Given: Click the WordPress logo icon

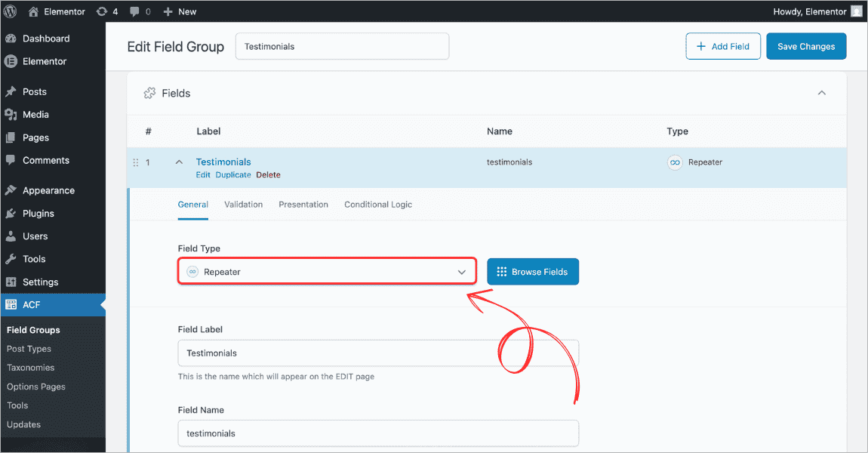Looking at the screenshot, I should pos(10,11).
